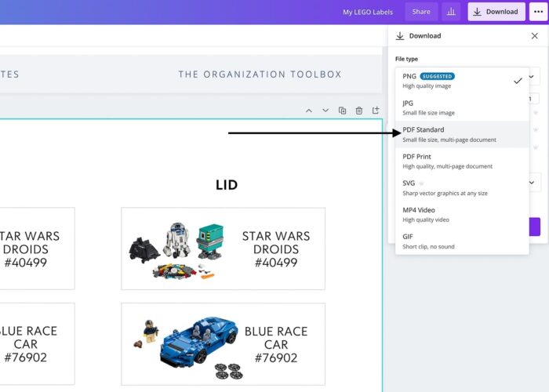
Task: Move page down with the down arrow
Action: [x=325, y=111]
